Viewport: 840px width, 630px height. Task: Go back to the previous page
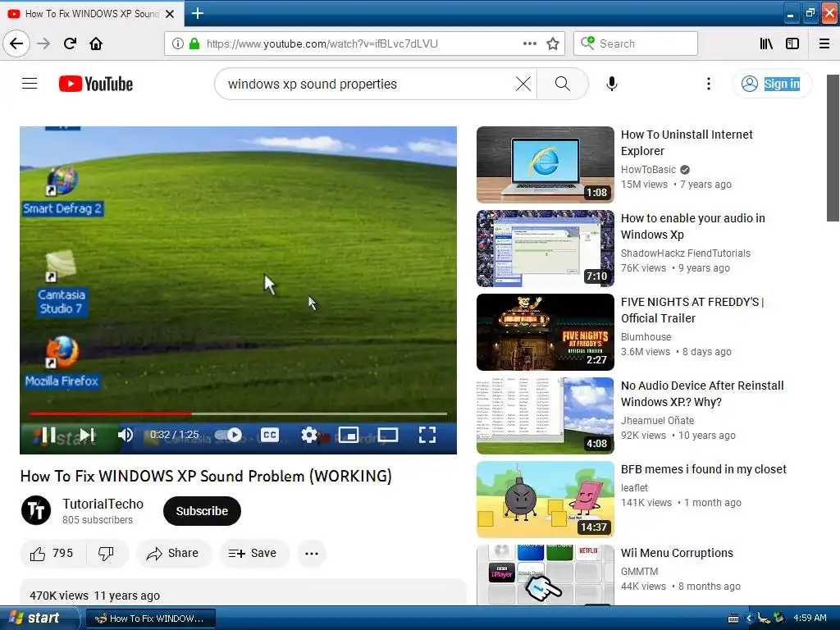tap(16, 43)
